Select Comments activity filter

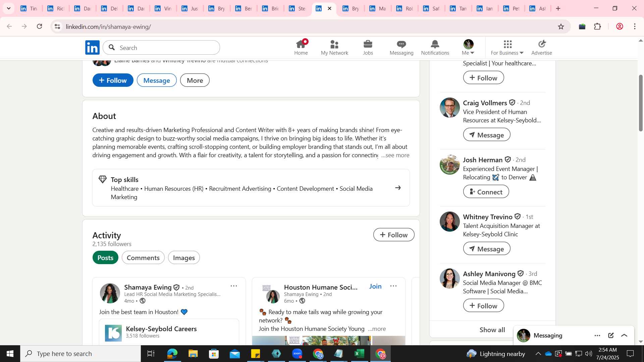(143, 258)
